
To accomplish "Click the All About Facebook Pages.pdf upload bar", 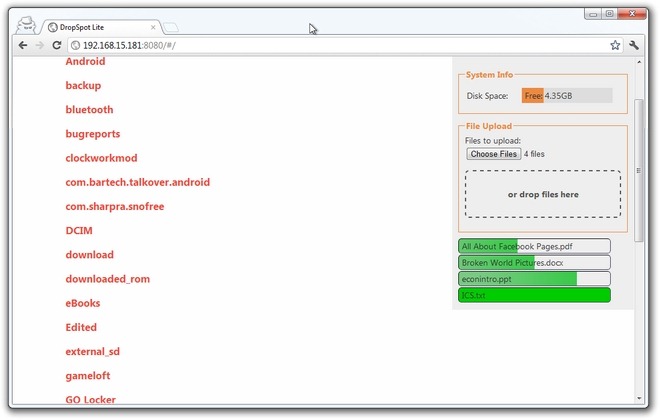I will coord(534,246).
